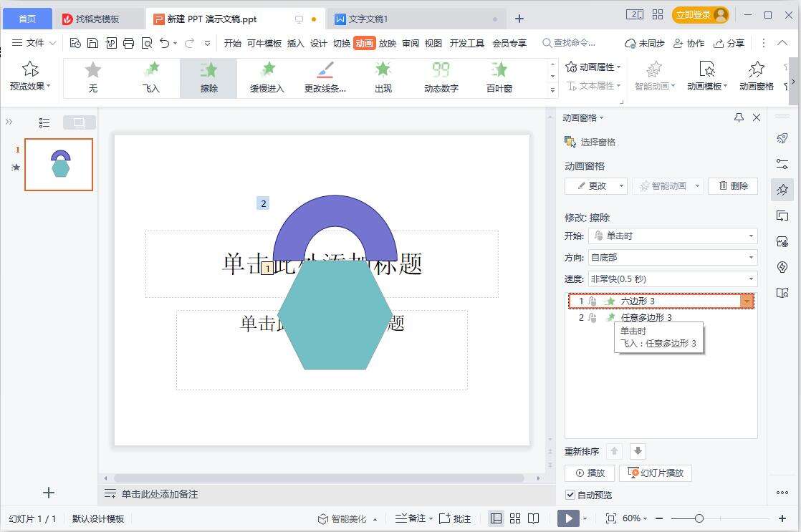Click 查找命令 search command field

pos(569,44)
